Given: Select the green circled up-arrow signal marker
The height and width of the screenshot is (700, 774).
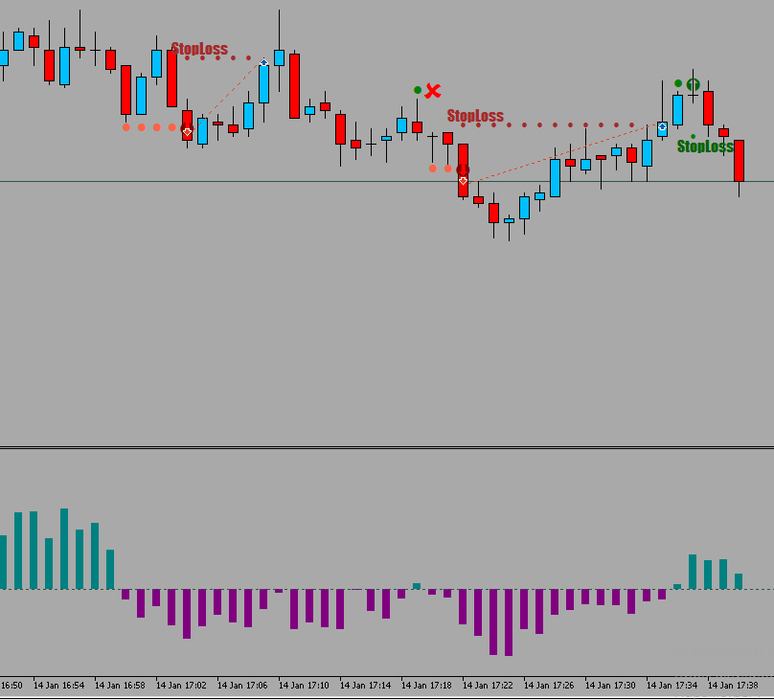Looking at the screenshot, I should (x=693, y=85).
